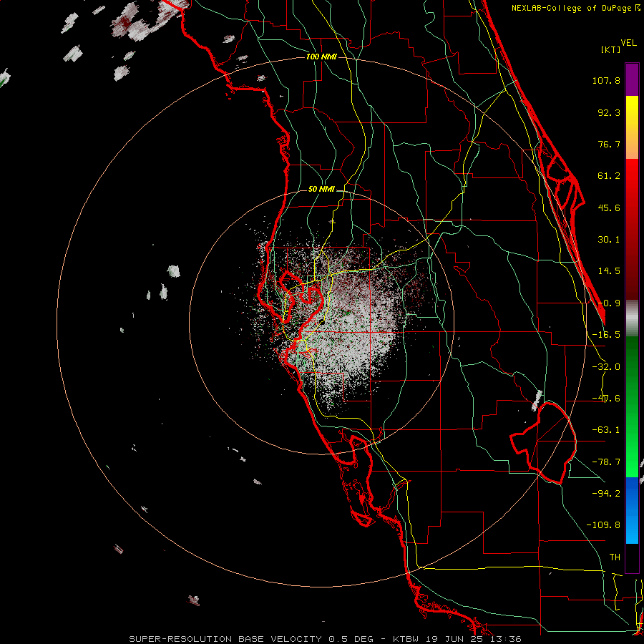Click the -32.0 velocity scale value
The width and height of the screenshot is (644, 644).
point(606,367)
